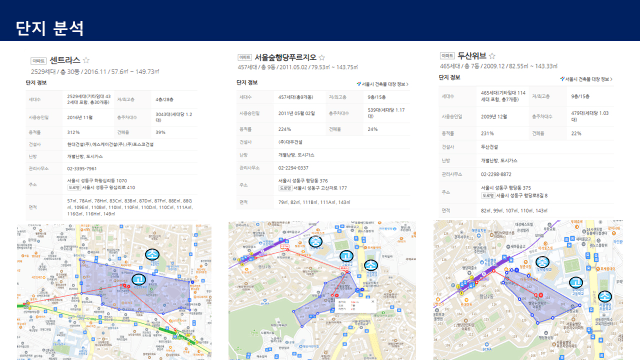640x360 pixels.
Task: Select the 초 school marker on 센트라스 map
Action: pos(152,255)
